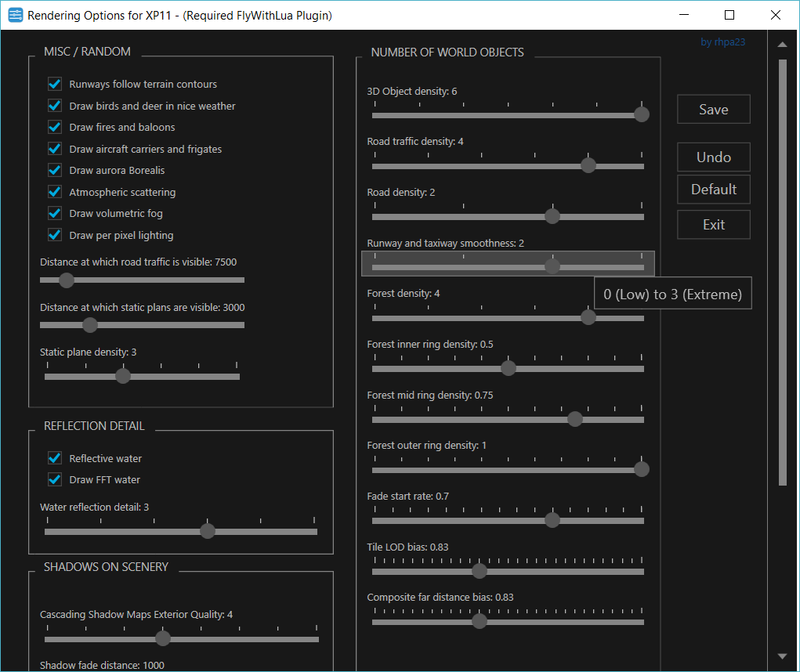
Task: Click the road traffic visible distance slider
Action: pyautogui.click(x=142, y=280)
